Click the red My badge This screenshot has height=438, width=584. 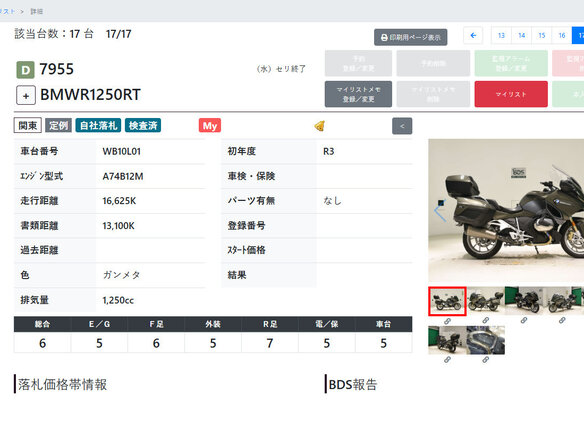tap(210, 126)
